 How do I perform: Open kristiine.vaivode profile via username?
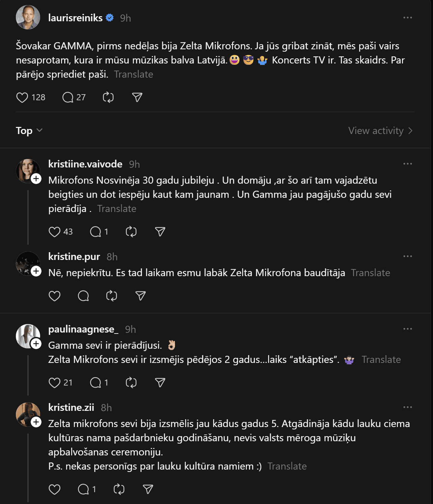click(85, 164)
